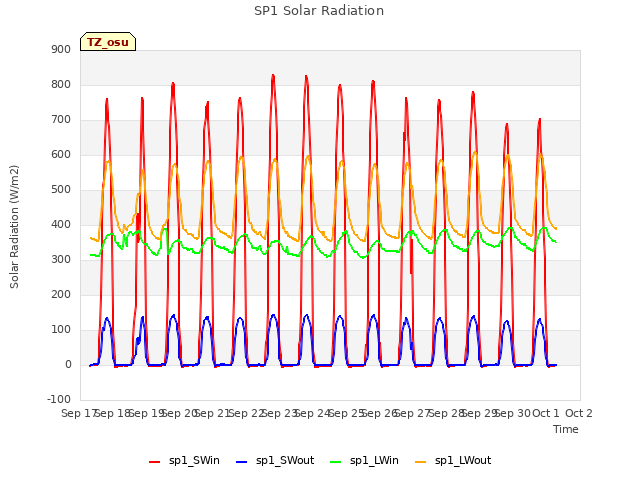Click the blue sp1_SWout legend swatch
Viewport: 640px width, 480px height.
pyautogui.click(x=242, y=462)
